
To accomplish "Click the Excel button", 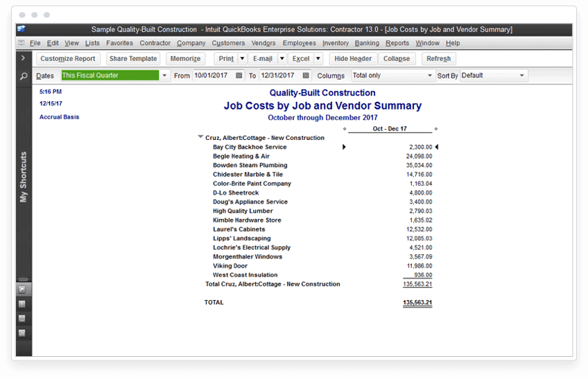I will coord(301,58).
